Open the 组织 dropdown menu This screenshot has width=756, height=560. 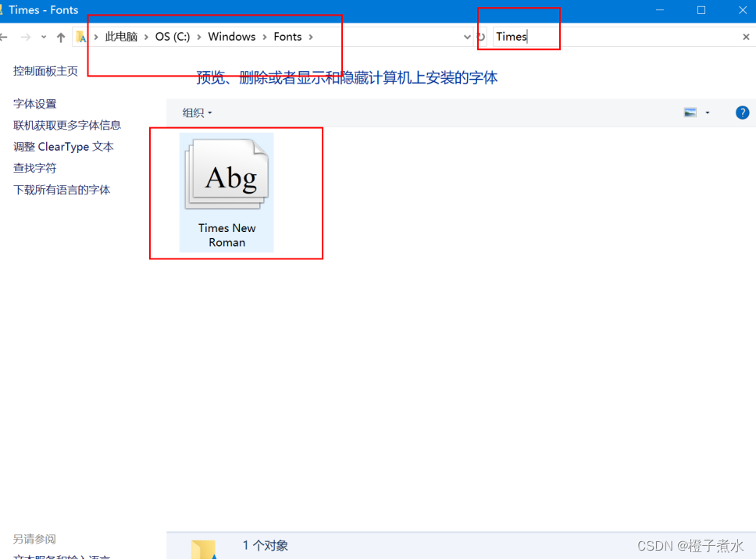pos(197,113)
